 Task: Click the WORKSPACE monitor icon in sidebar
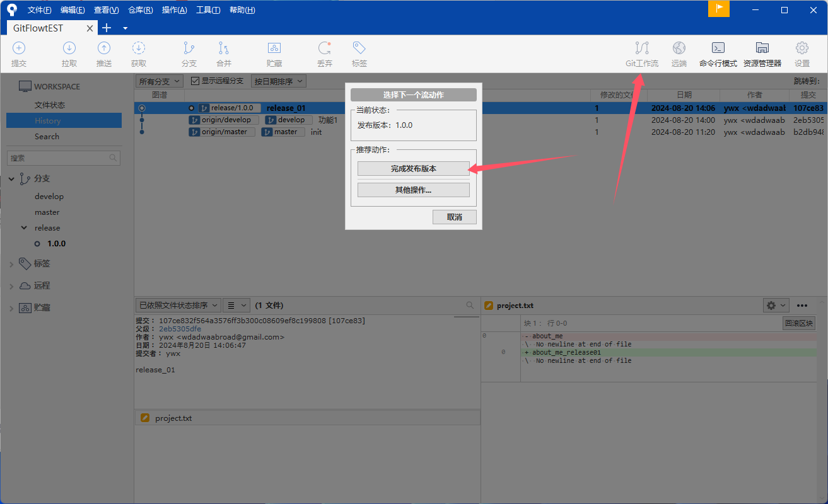(25, 86)
